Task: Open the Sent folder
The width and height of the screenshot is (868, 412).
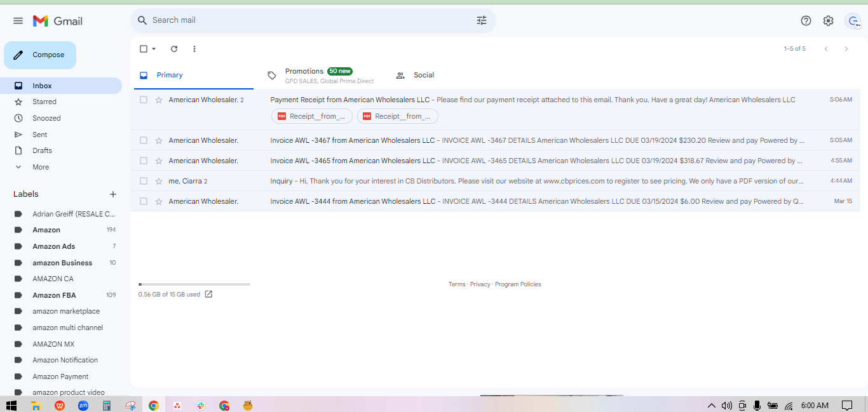Action: click(x=61, y=135)
